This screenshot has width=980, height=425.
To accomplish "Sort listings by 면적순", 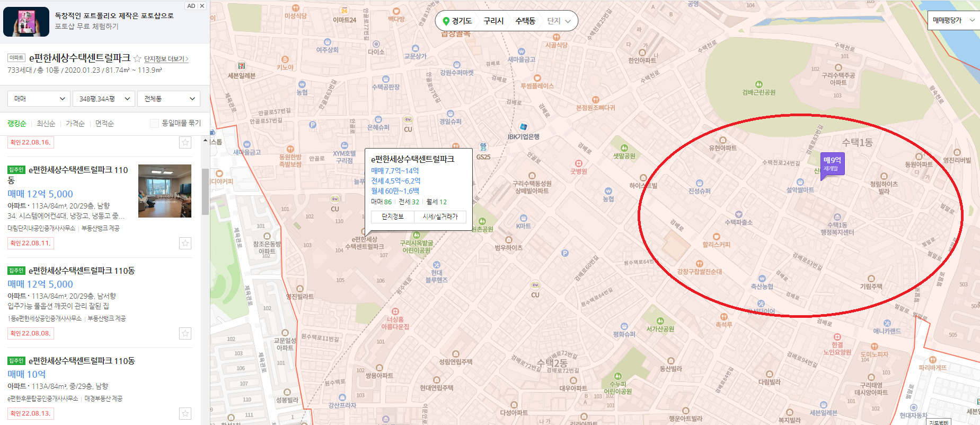I will click(x=104, y=124).
